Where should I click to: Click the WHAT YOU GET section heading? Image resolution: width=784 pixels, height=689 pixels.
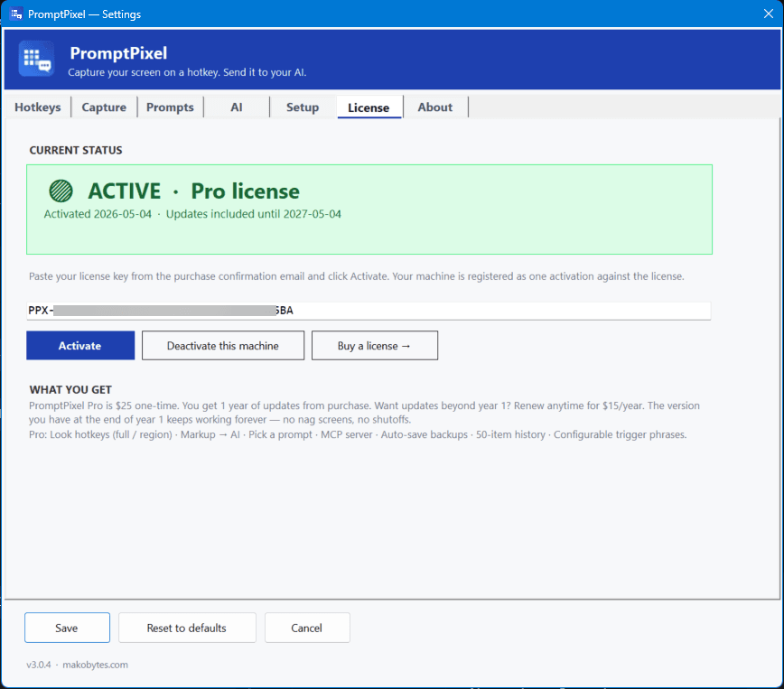point(70,389)
